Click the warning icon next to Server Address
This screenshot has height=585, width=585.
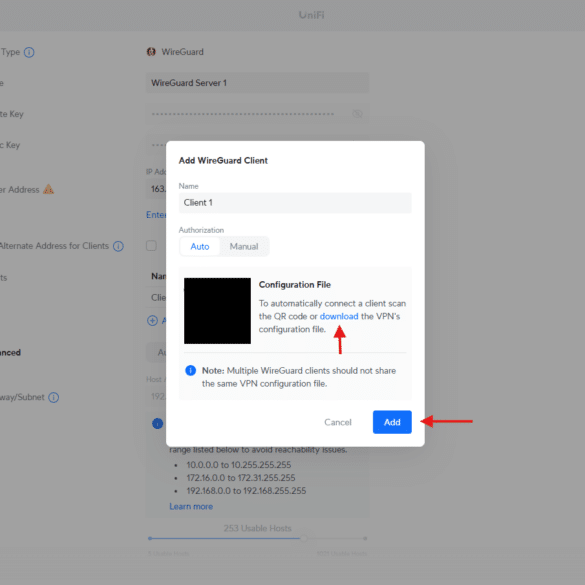[x=49, y=190]
